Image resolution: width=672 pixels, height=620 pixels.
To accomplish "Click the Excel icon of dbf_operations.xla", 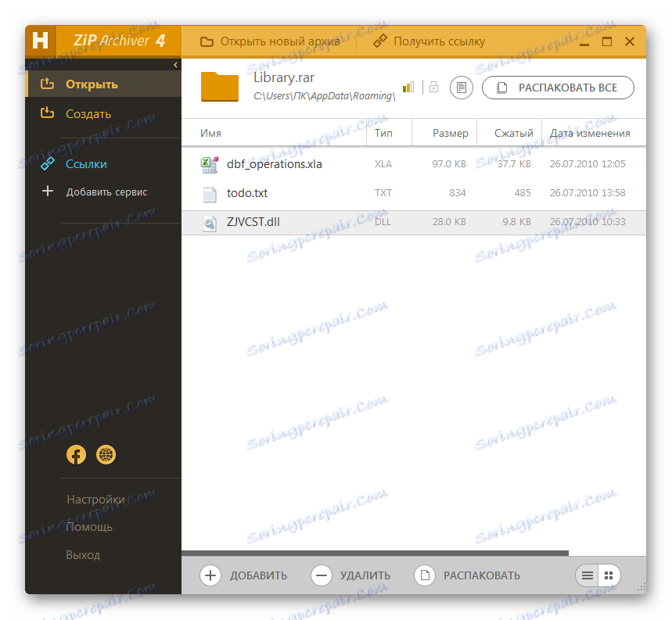I will (210, 165).
